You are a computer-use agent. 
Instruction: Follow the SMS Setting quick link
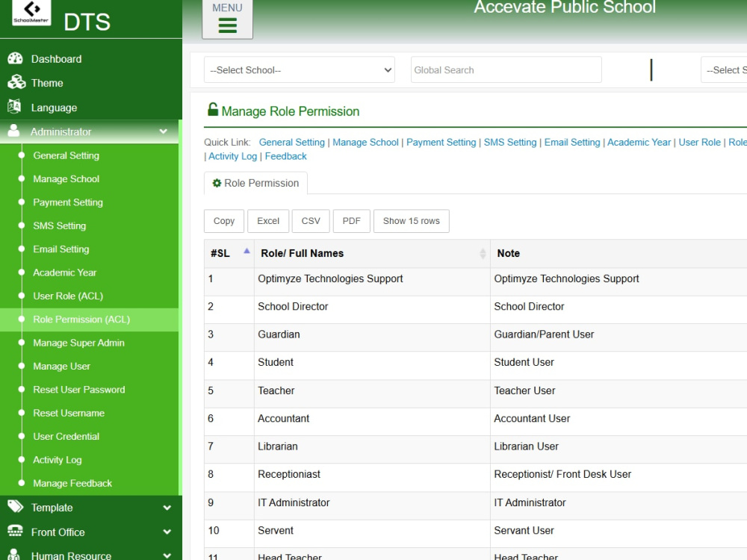click(510, 143)
